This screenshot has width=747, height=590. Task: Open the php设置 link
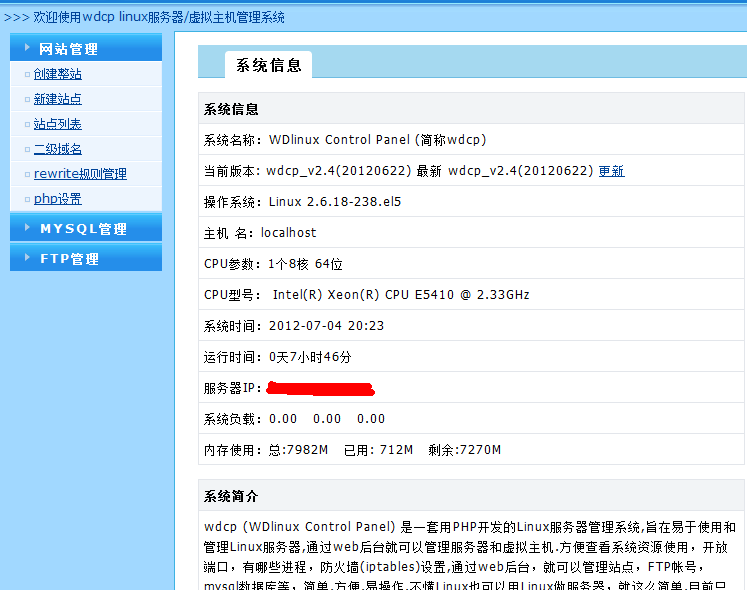pos(58,199)
